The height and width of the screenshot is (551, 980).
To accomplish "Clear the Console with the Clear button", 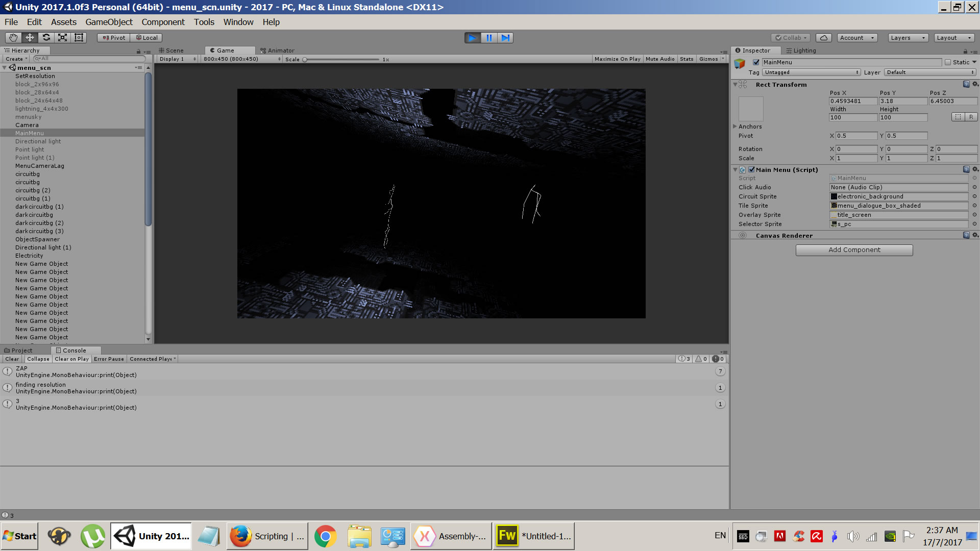I will pos(12,359).
